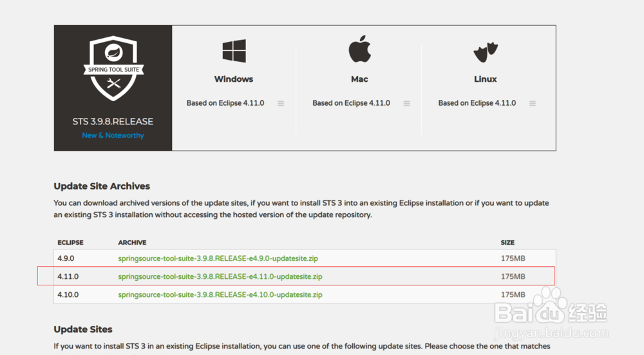This screenshot has width=644, height=355.
Task: Open the New & Noteworthy link
Action: [x=113, y=135]
